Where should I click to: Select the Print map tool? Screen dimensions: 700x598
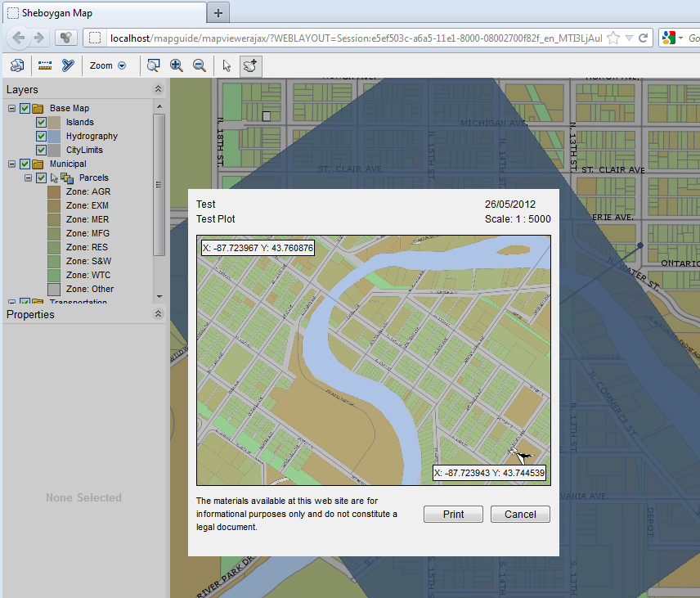tap(16, 65)
